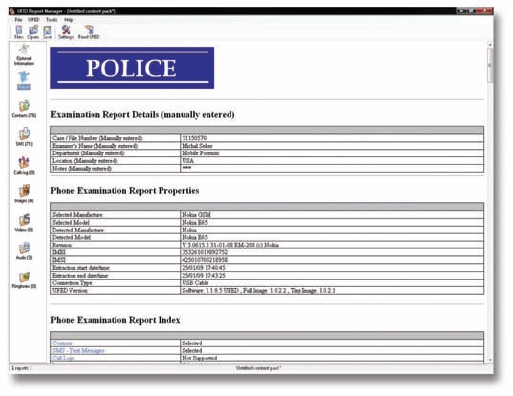The width and height of the screenshot is (513, 396).
Task: Click the vertical scrollbar thumb
Action: (x=490, y=65)
